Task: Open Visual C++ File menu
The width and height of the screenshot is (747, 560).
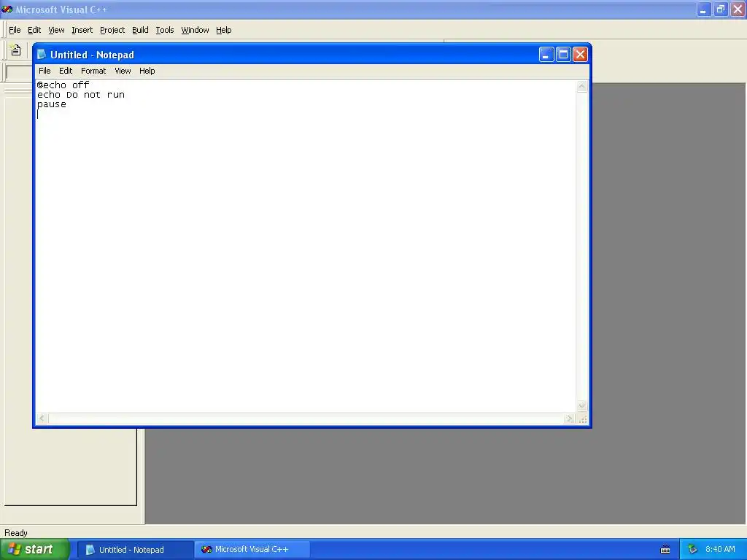Action: click(15, 30)
